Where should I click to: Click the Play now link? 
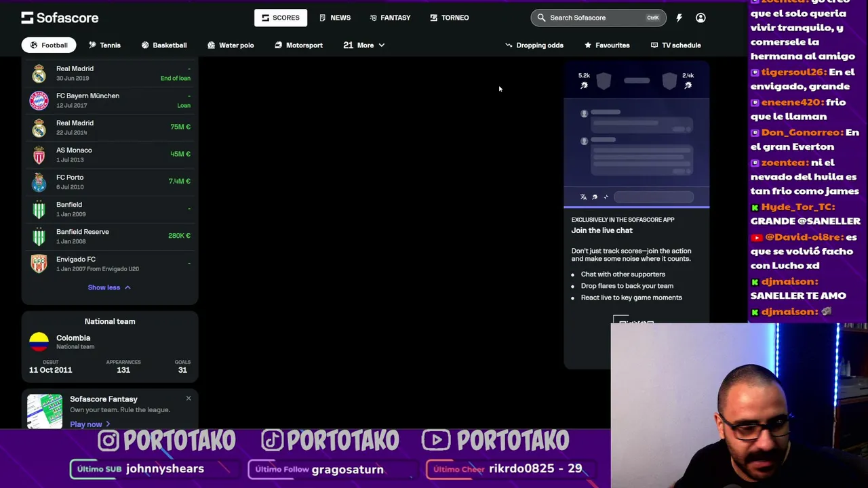point(90,424)
